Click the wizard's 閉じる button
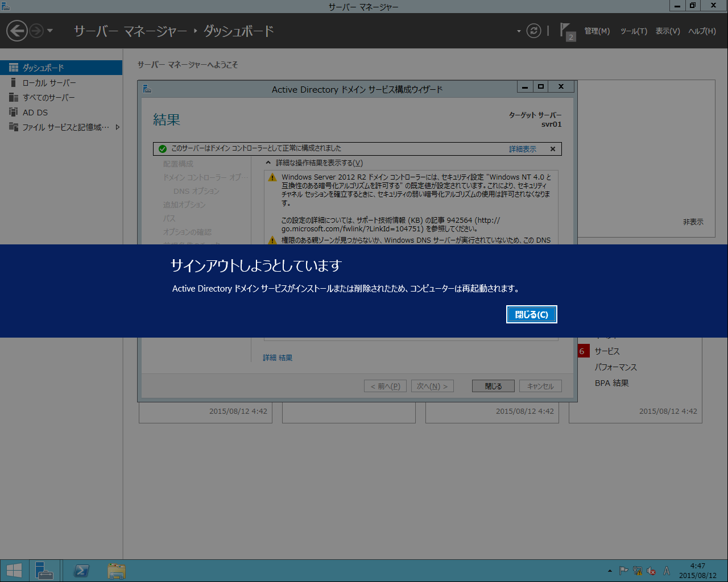The width and height of the screenshot is (728, 582). (493, 386)
